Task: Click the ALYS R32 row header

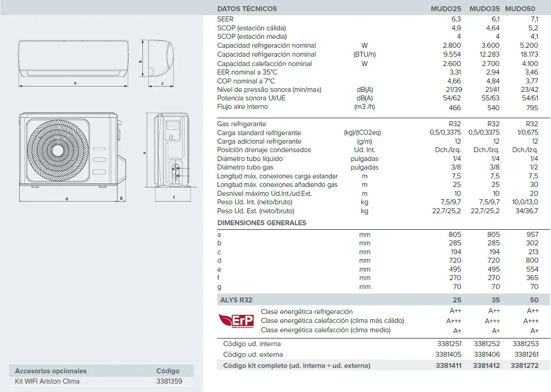Action: pyautogui.click(x=236, y=300)
